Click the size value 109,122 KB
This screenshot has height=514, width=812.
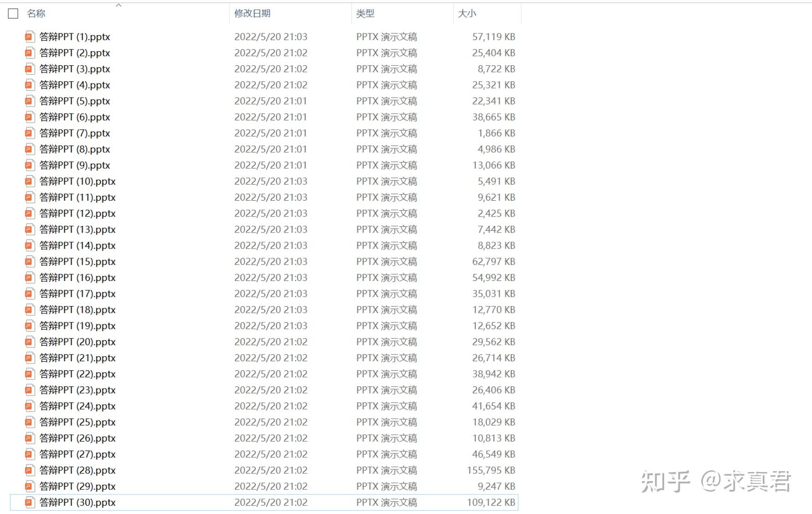point(491,502)
